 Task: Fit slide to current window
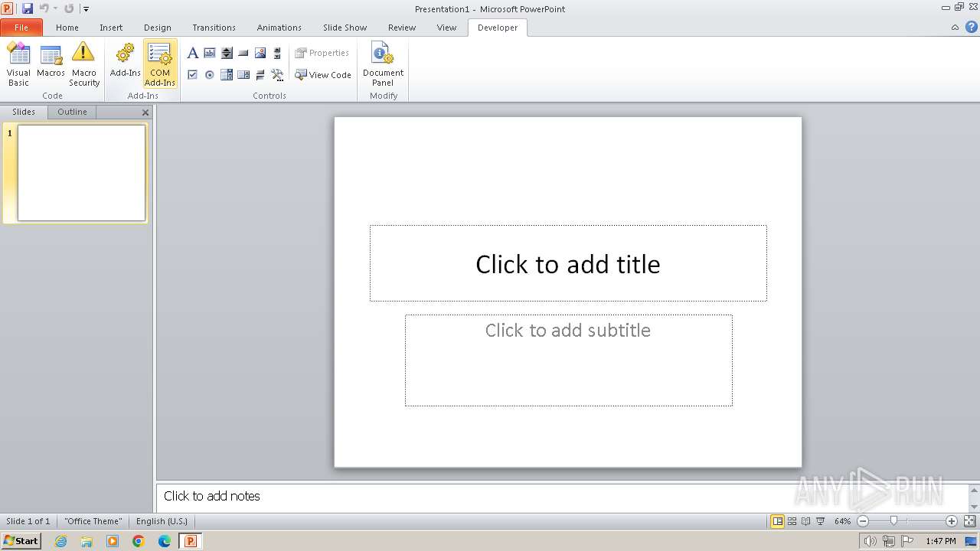point(969,521)
